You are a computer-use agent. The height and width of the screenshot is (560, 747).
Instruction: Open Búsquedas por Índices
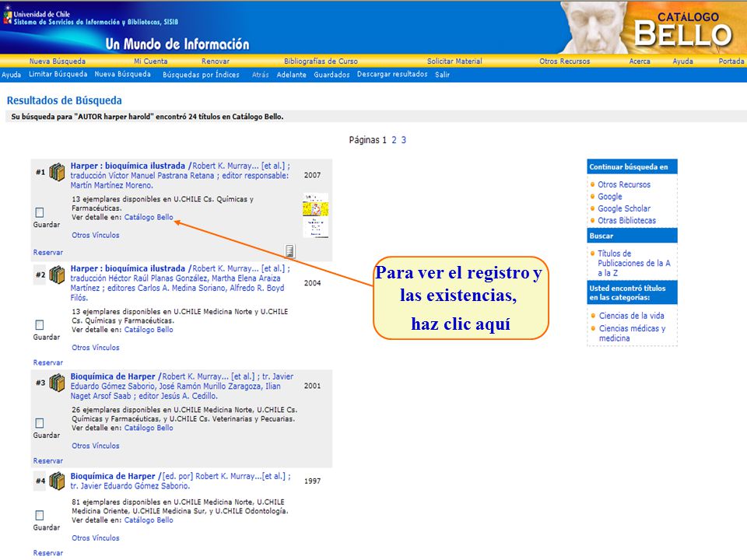pyautogui.click(x=201, y=75)
